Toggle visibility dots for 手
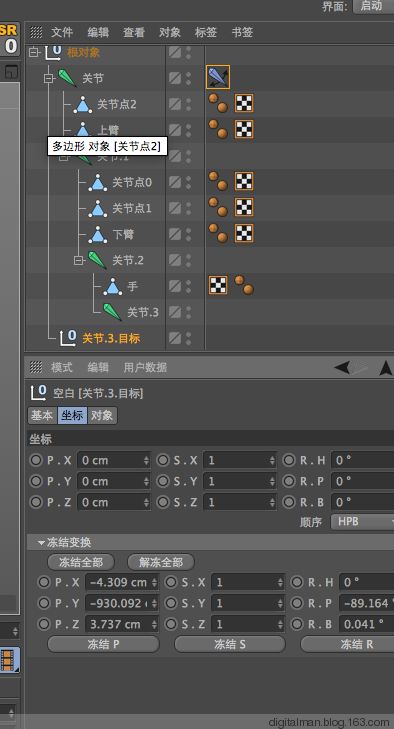This screenshot has width=394, height=729. pyautogui.click(x=188, y=286)
